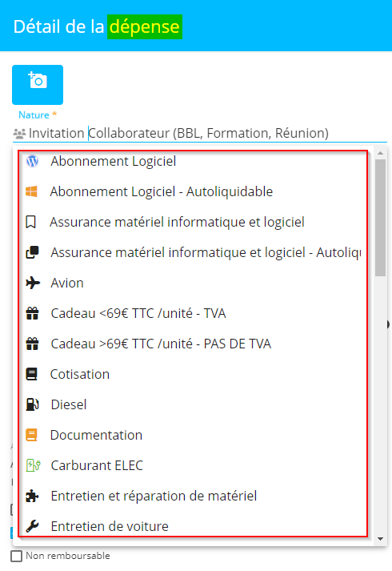Click the Windows icon for Autoliquidable subscription
The image size is (392, 571).
click(32, 191)
